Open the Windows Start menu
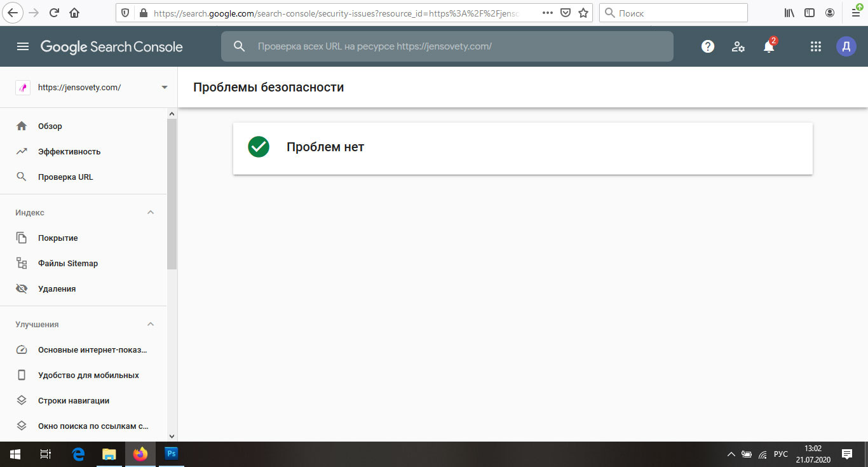This screenshot has width=868, height=467. tap(15, 454)
